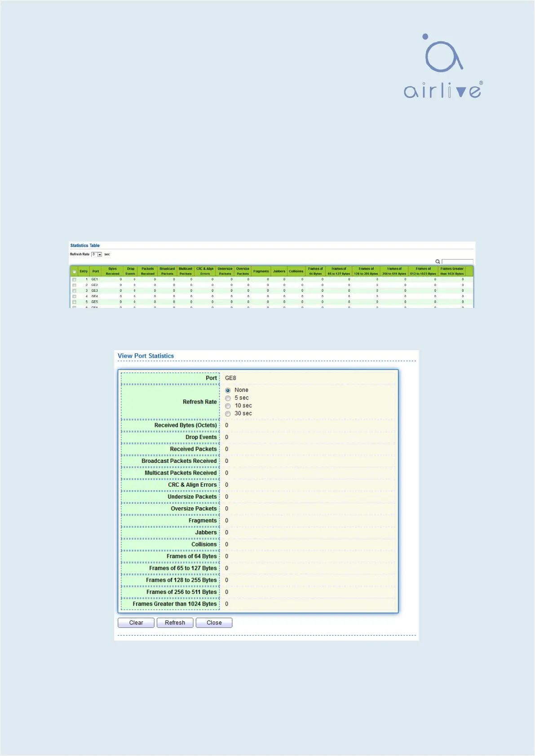
Task: Choose the 5 sec refresh rate option
Action: tap(228, 398)
